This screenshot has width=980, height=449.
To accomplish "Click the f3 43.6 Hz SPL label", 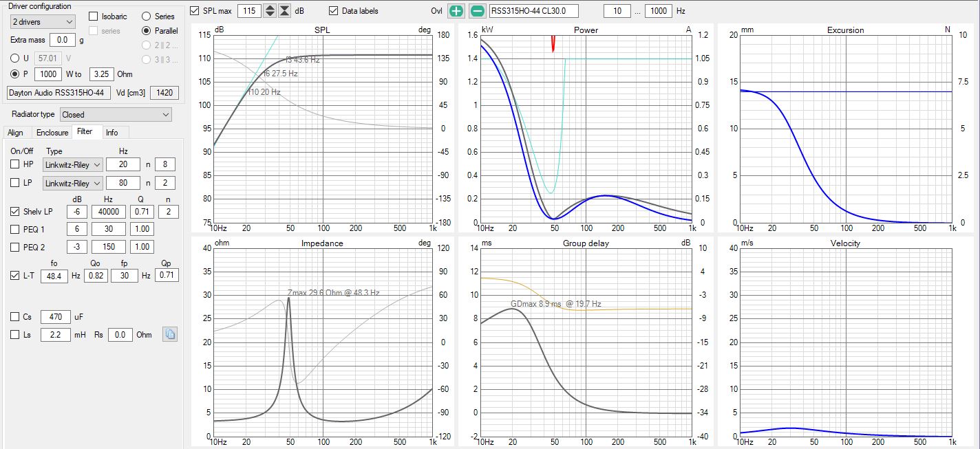I will 302,60.
